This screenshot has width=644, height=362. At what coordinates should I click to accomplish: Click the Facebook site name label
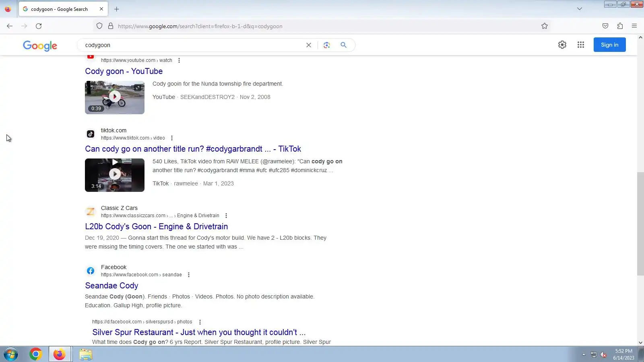pyautogui.click(x=114, y=267)
